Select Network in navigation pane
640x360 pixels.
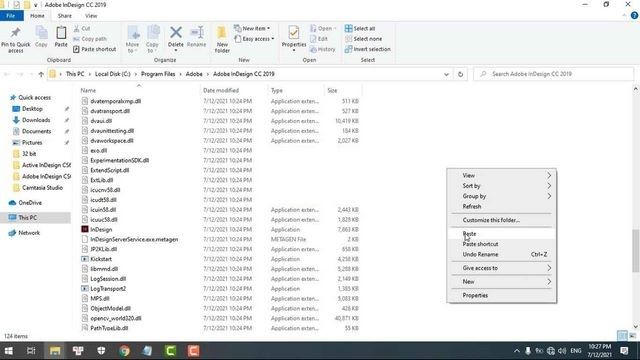click(29, 233)
